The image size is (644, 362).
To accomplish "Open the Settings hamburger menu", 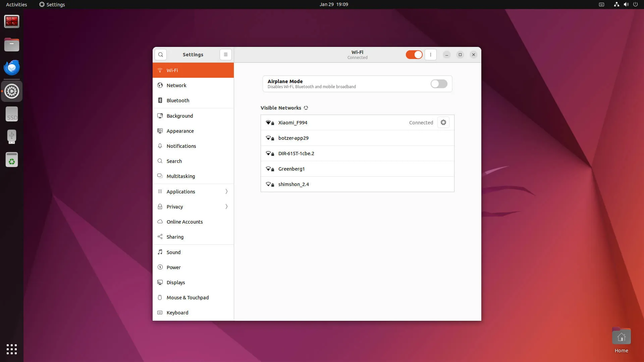I will (225, 55).
